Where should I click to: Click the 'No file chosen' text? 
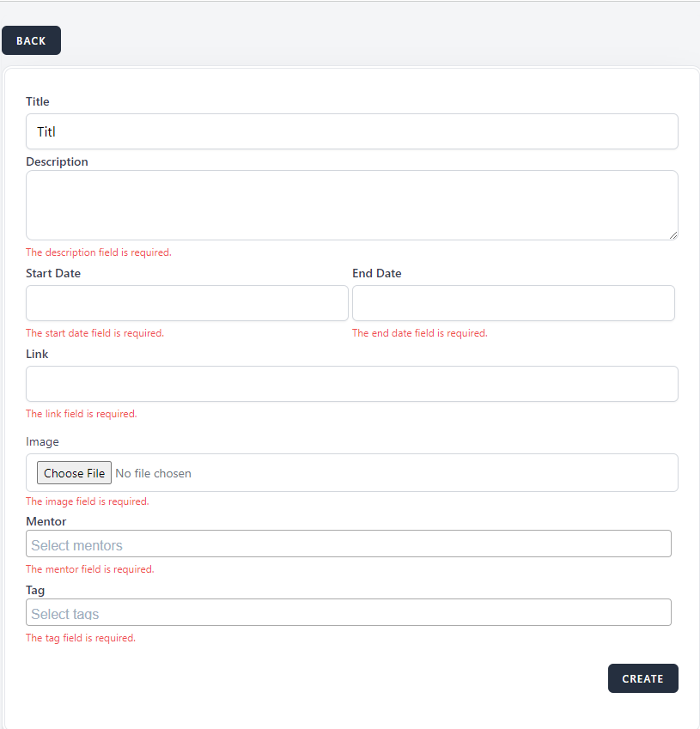[153, 473]
